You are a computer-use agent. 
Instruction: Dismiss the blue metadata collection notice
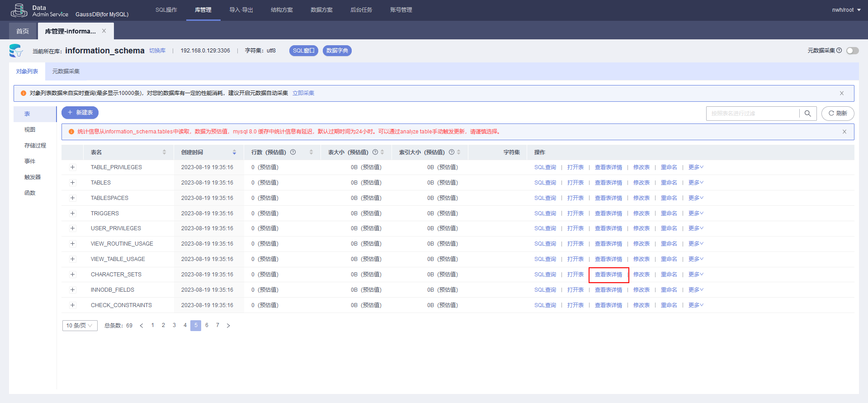tap(842, 93)
